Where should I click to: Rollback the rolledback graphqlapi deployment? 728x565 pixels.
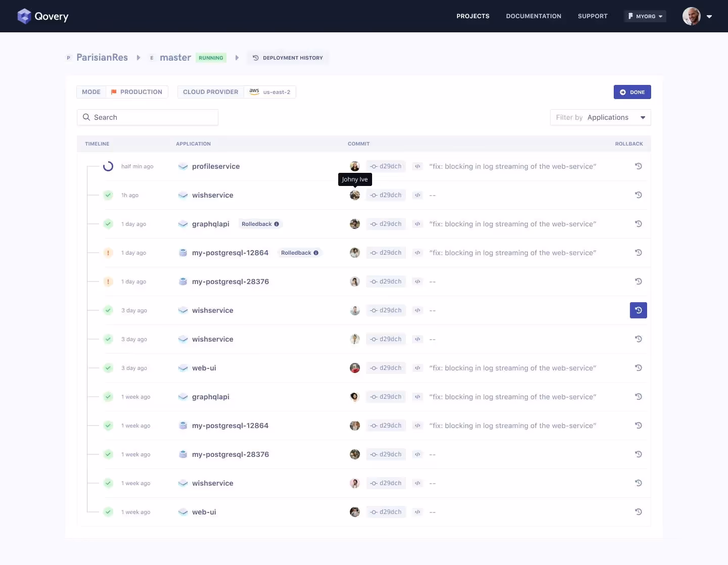tap(639, 224)
